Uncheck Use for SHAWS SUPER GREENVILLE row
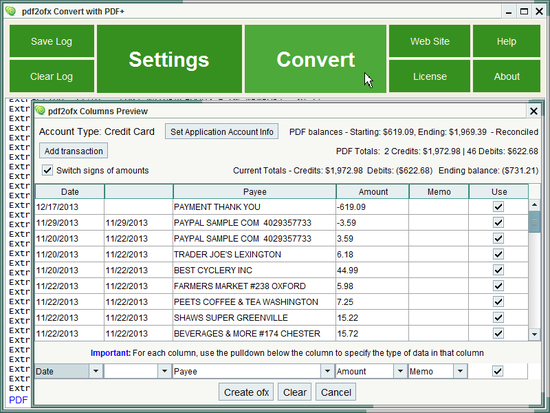Screen dimensions: 550x413 click(x=498, y=318)
